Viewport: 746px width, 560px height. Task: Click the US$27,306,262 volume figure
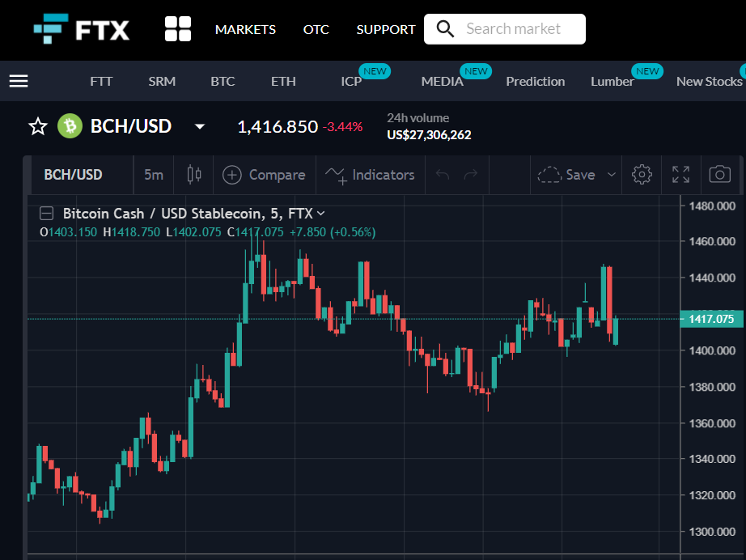coord(429,135)
